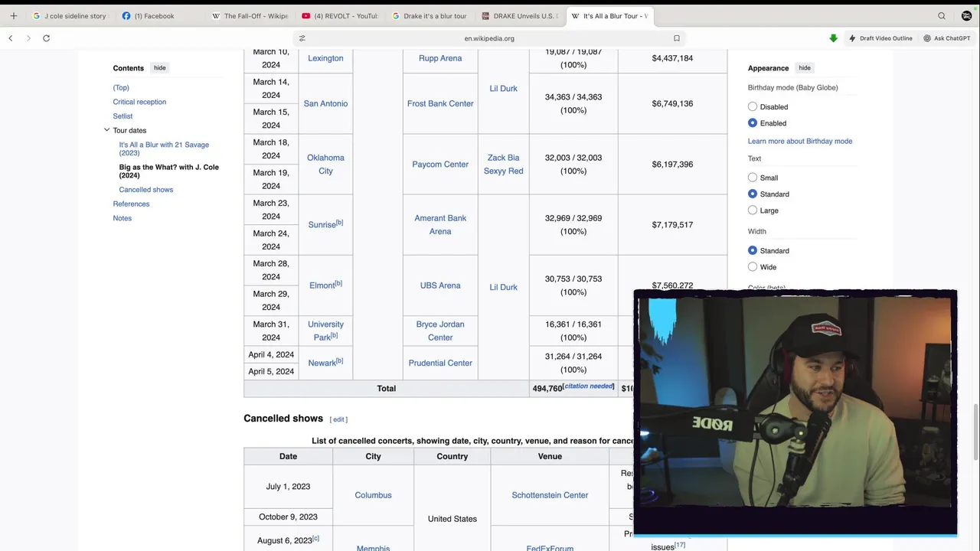
Task: Select Enabled for Birthday mode
Action: (753, 123)
